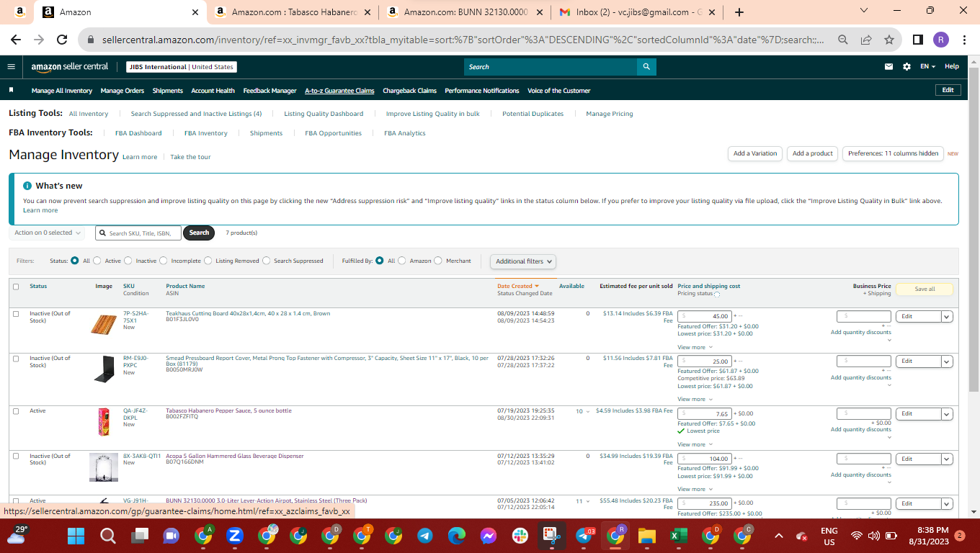980x553 pixels.
Task: Open the Seller Central hamburger menu
Action: (x=11, y=67)
